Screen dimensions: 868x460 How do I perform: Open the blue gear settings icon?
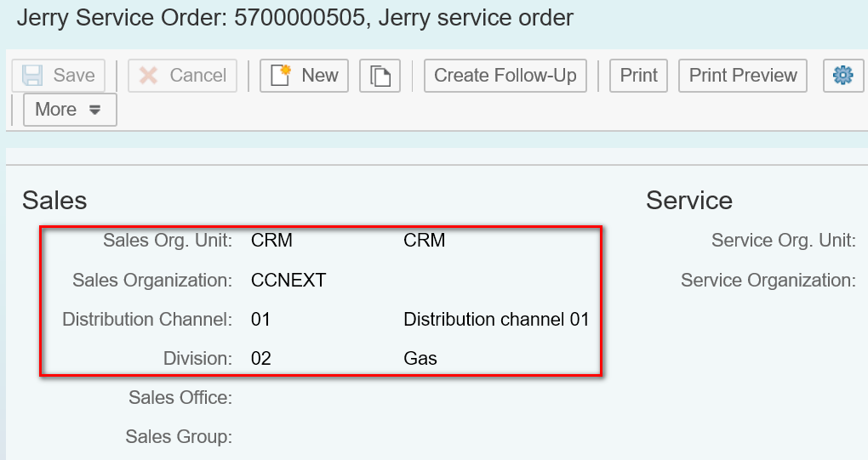[843, 75]
